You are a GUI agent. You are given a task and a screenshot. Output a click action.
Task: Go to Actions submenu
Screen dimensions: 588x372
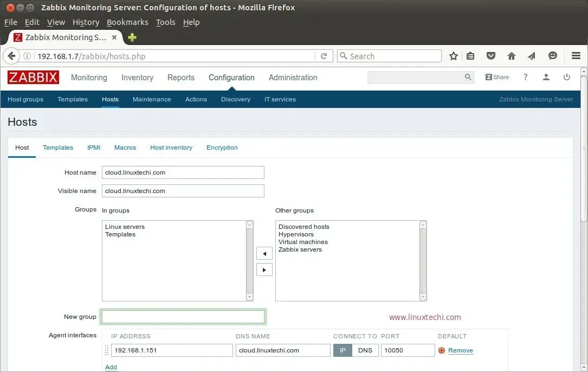196,99
